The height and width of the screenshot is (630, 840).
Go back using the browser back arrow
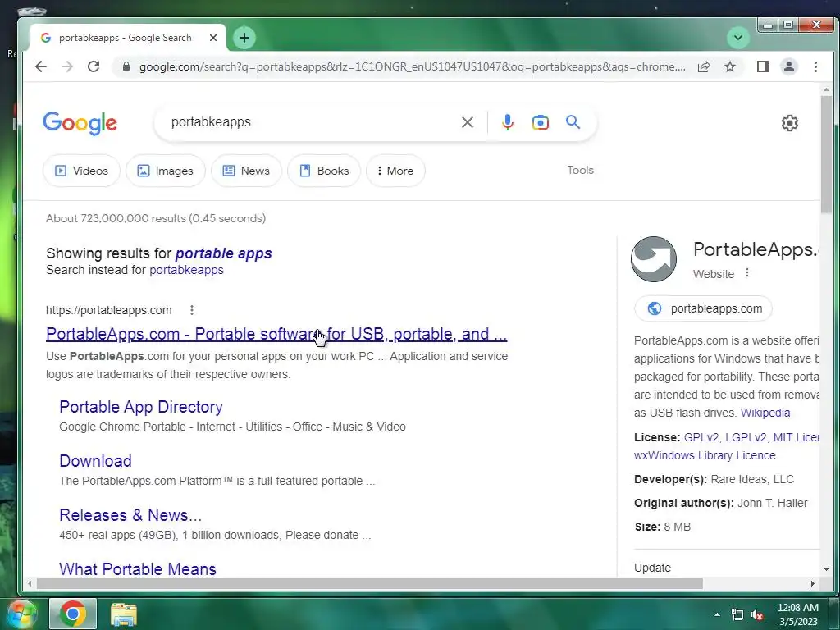(41, 66)
